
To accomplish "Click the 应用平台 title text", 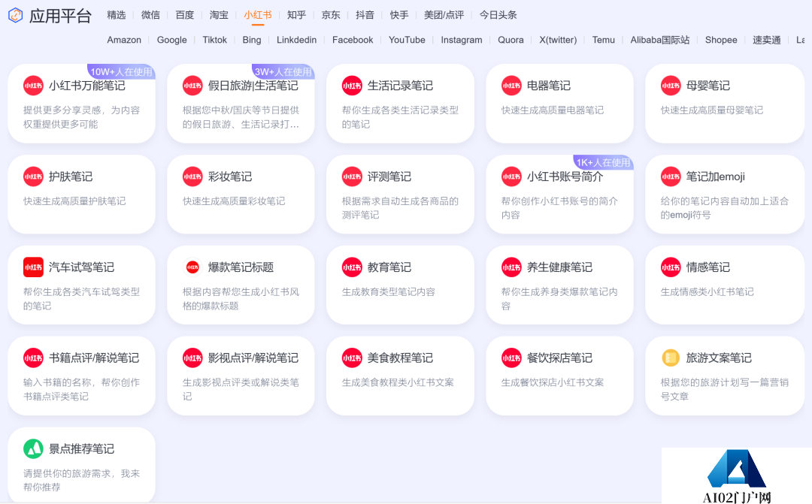I will click(61, 16).
